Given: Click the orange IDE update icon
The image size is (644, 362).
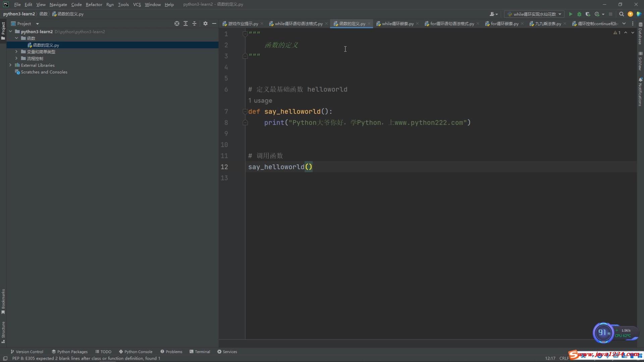Looking at the screenshot, I should tap(630, 14).
